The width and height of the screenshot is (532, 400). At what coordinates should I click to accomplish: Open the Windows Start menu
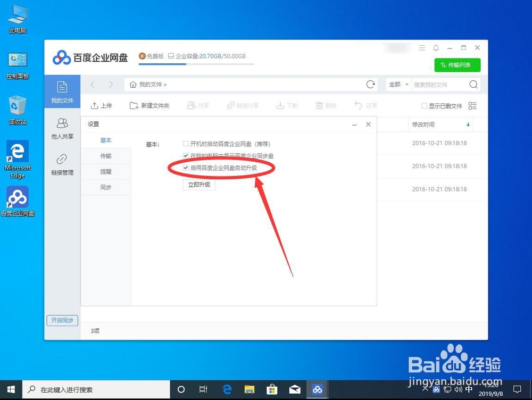[11, 389]
